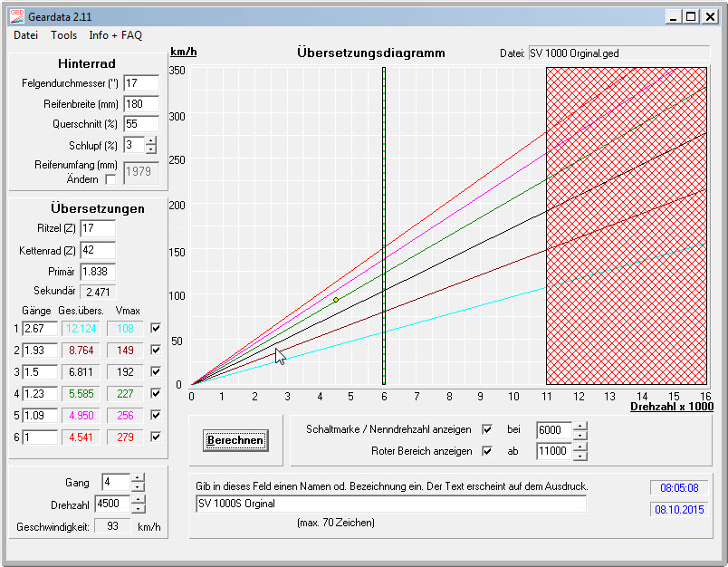Increase Schlupf value with up arrow
Viewport: 728px width, 567px height.
point(150,140)
